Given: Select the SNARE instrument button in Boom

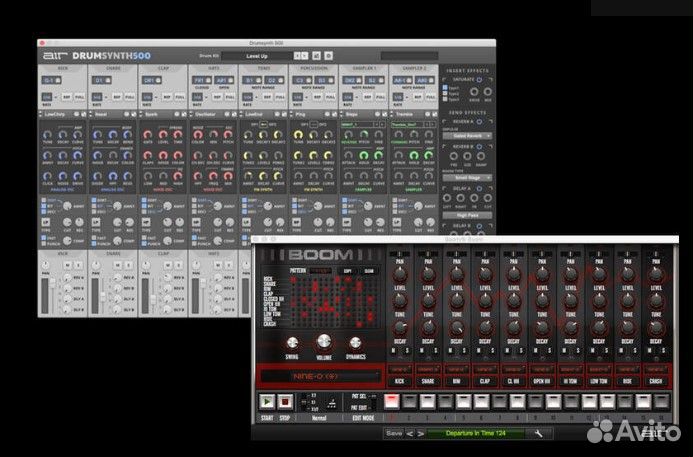Looking at the screenshot, I should coord(428,381).
